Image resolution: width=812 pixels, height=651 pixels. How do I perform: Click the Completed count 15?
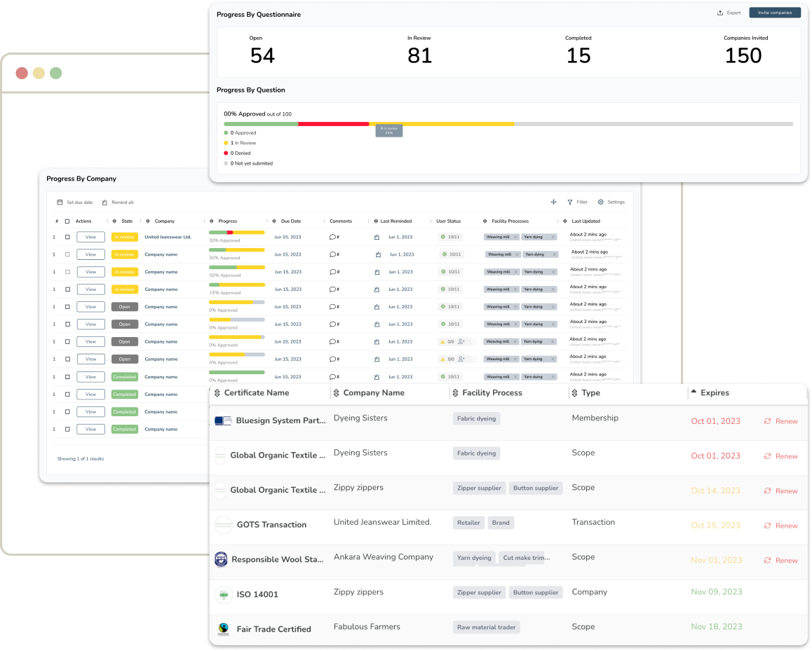coord(578,56)
